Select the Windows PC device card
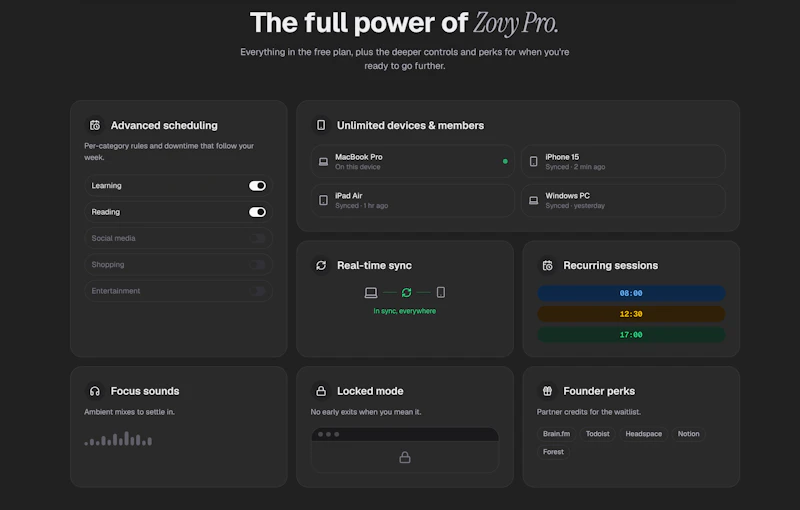 623,200
